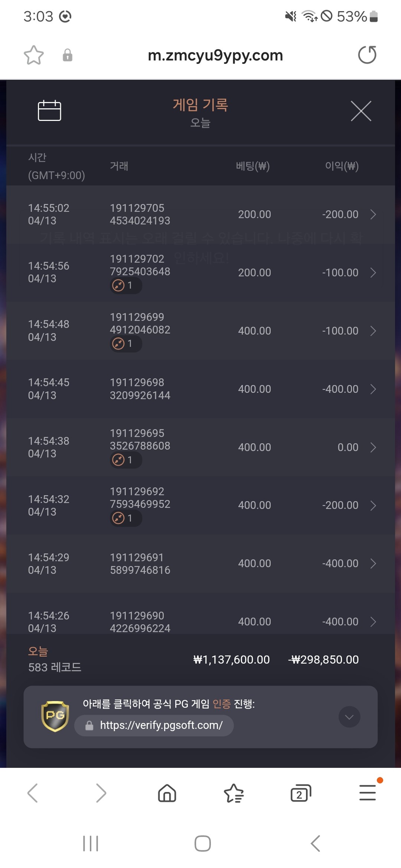This screenshot has width=401, height=868.
Task: Tap the PG shield logo
Action: [x=55, y=716]
